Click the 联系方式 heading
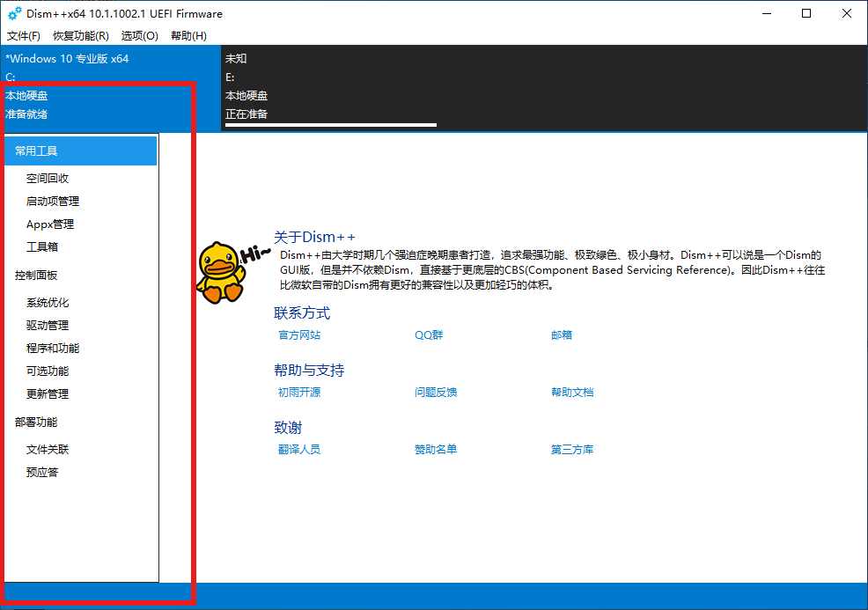 pos(302,312)
